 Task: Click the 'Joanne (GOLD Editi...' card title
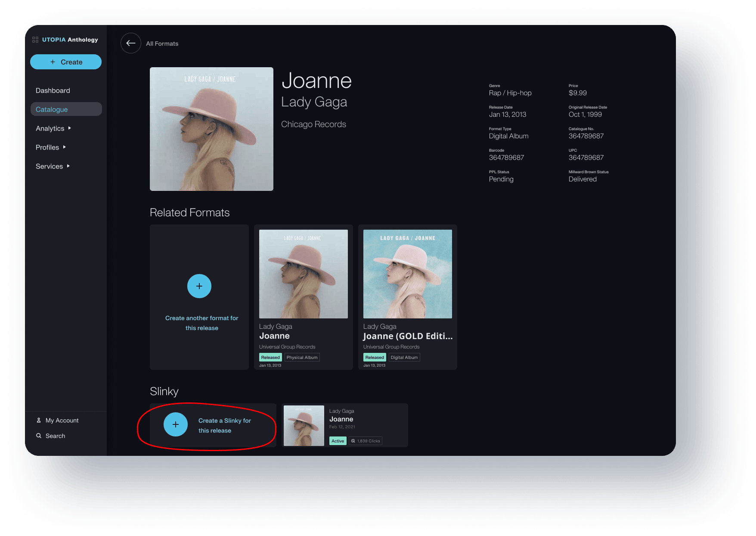[408, 336]
